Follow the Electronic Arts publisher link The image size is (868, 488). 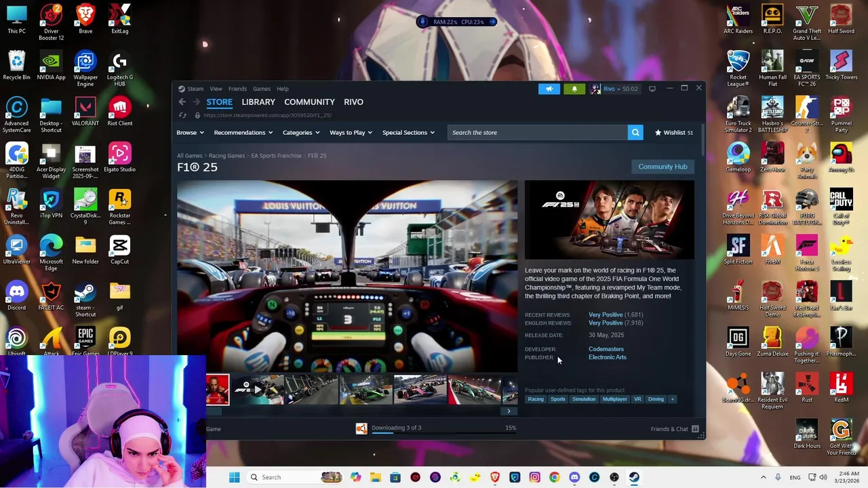(x=608, y=357)
